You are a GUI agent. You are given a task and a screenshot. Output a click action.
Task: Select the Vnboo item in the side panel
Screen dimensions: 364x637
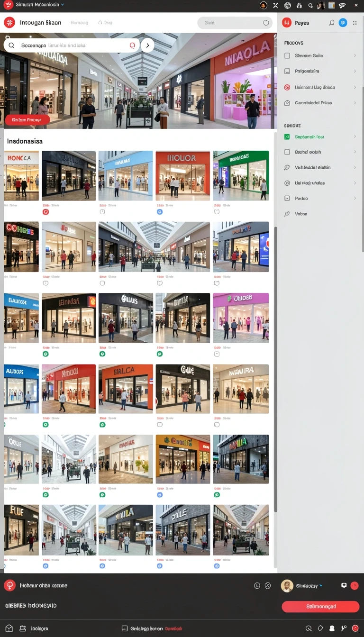point(301,214)
